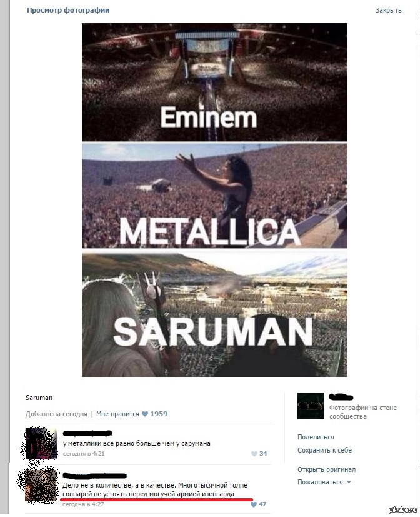
Task: Click the сегодня в 4:21 timestamp
Action: pos(83,454)
